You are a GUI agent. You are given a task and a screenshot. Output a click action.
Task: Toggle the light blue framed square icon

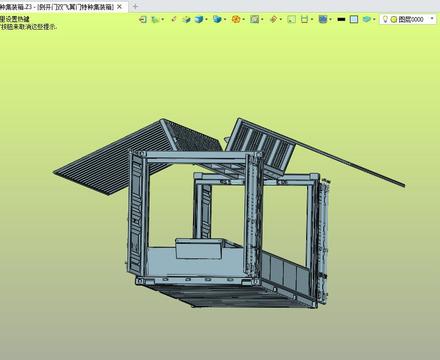pos(354,19)
